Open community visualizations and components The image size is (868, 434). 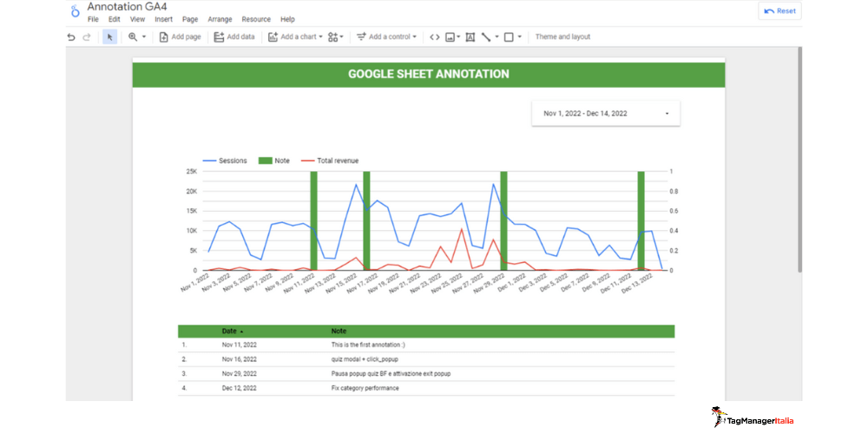[x=335, y=37]
